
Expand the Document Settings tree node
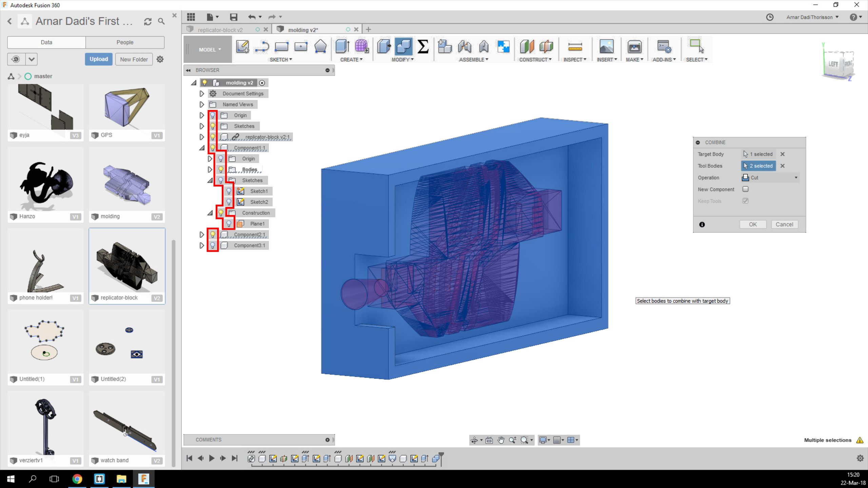pos(202,94)
